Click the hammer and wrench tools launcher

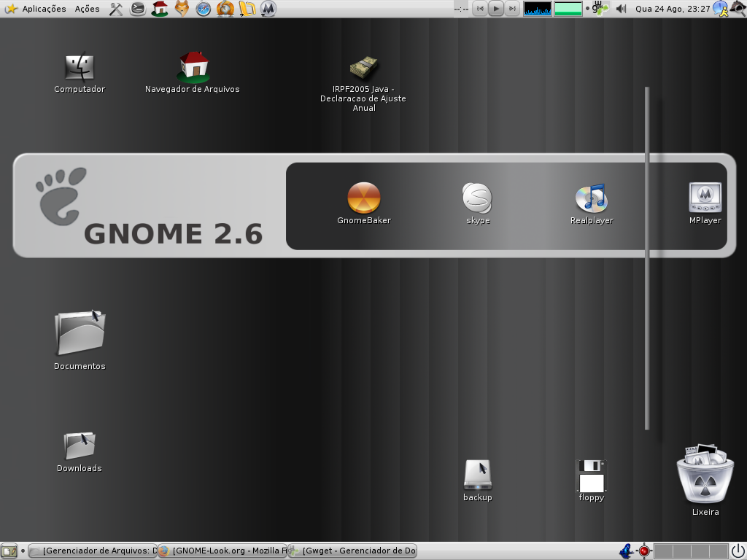tap(116, 9)
